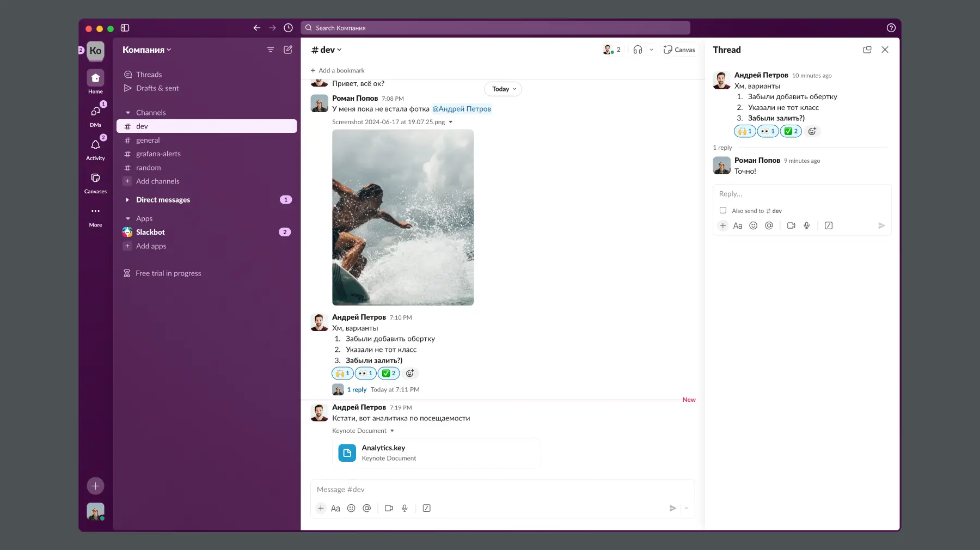This screenshot has height=550, width=980.
Task: Expand the Direct messages section
Action: (127, 200)
